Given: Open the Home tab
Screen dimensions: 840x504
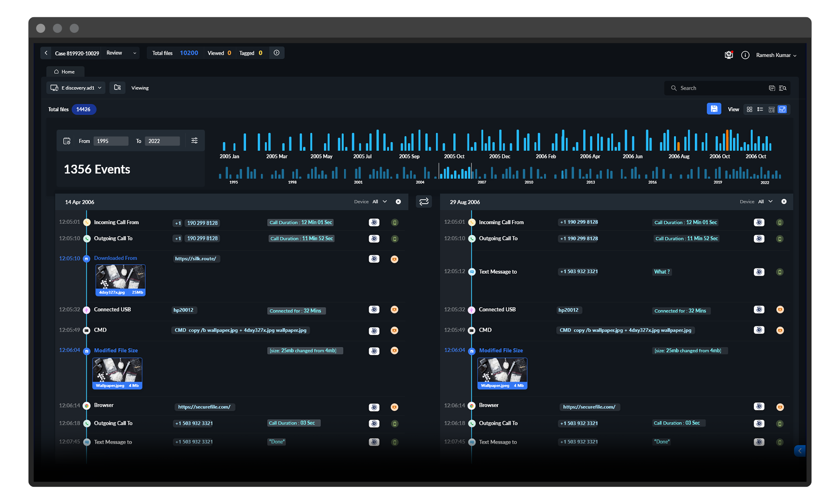Looking at the screenshot, I should [x=65, y=72].
